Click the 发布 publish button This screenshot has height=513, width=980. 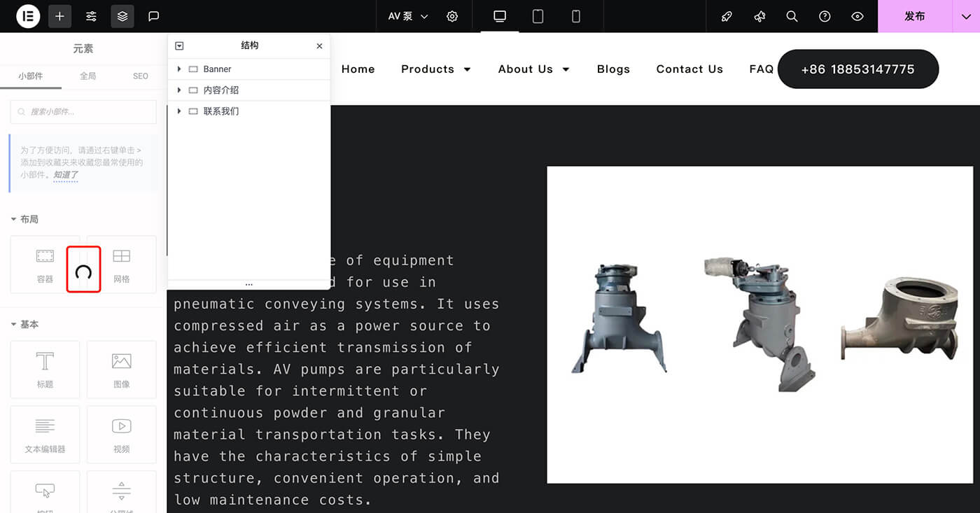915,16
